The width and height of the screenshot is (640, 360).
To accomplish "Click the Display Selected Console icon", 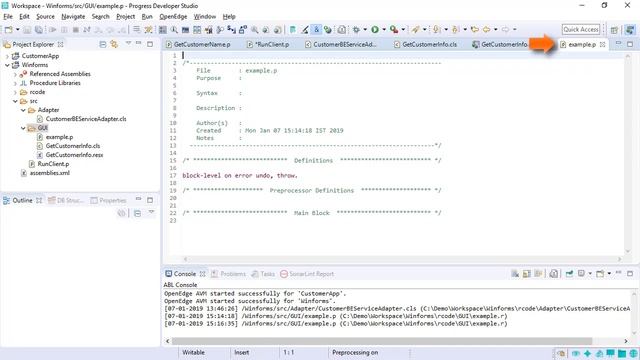I will 581,273.
